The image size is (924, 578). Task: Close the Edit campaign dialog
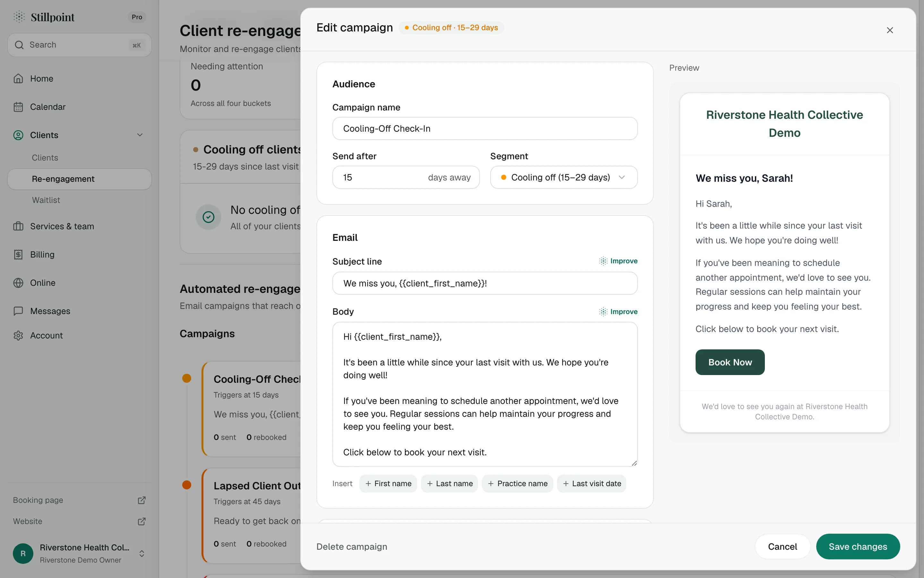(x=890, y=30)
